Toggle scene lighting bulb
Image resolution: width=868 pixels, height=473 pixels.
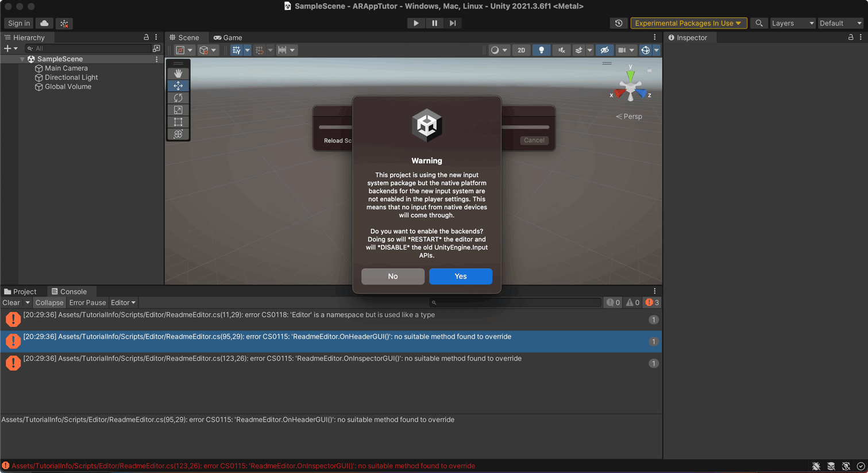541,50
